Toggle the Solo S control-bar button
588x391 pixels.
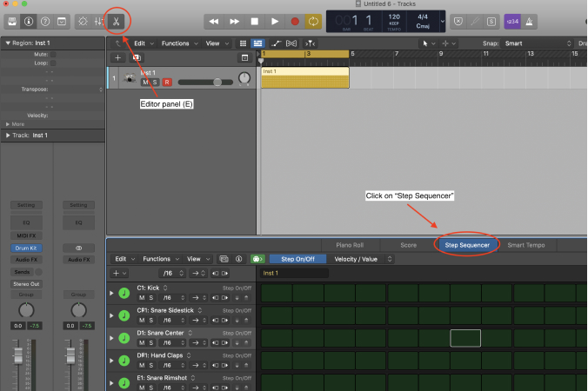pos(491,22)
